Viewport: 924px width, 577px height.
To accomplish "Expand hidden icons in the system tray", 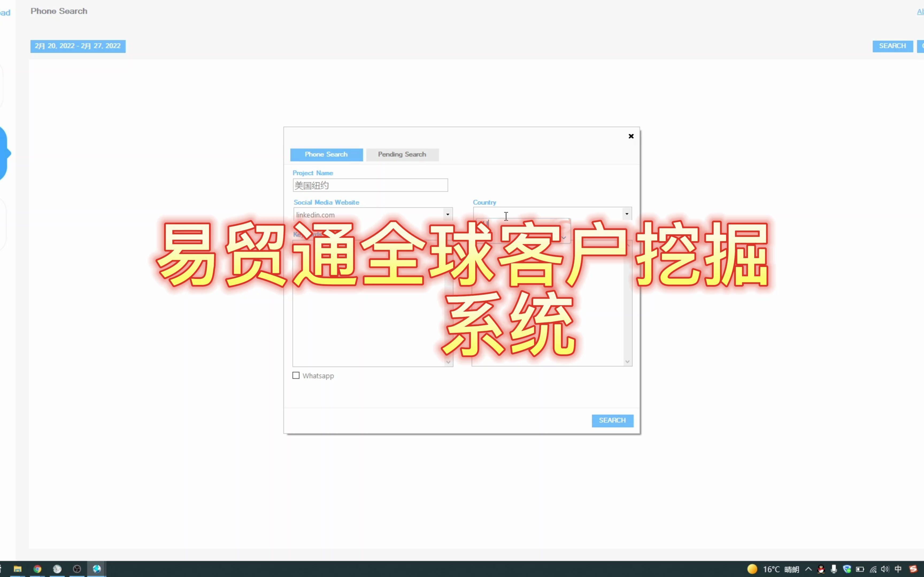I will click(808, 569).
